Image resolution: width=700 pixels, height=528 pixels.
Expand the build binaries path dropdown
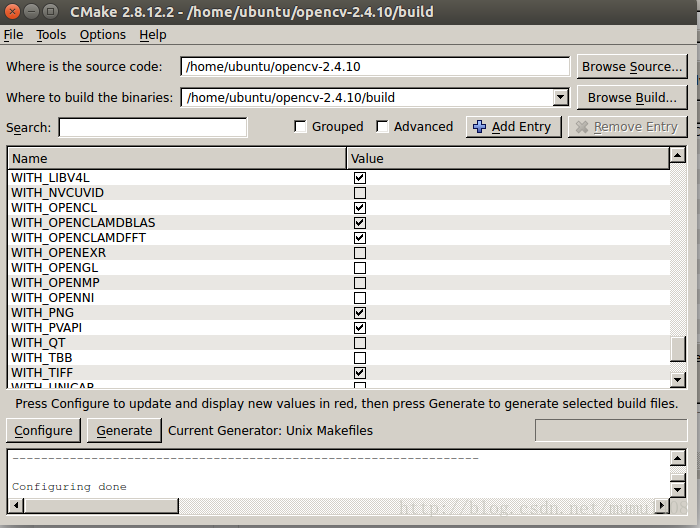(560, 97)
